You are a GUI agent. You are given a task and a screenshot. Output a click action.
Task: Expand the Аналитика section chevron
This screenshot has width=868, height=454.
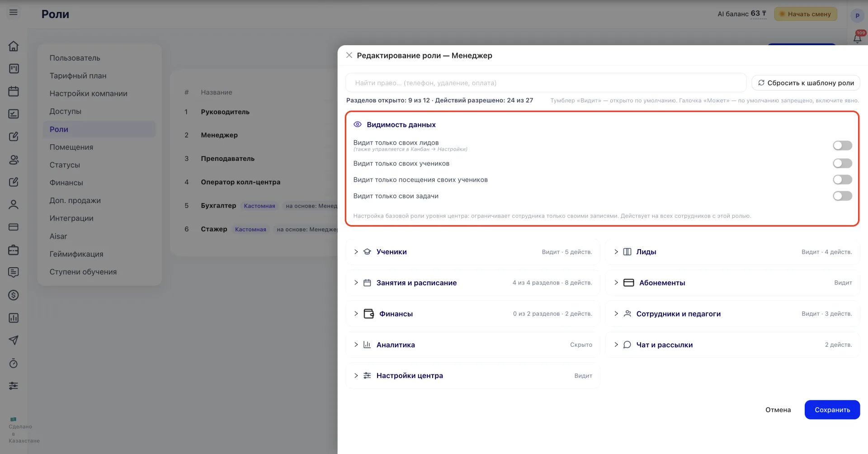(356, 345)
